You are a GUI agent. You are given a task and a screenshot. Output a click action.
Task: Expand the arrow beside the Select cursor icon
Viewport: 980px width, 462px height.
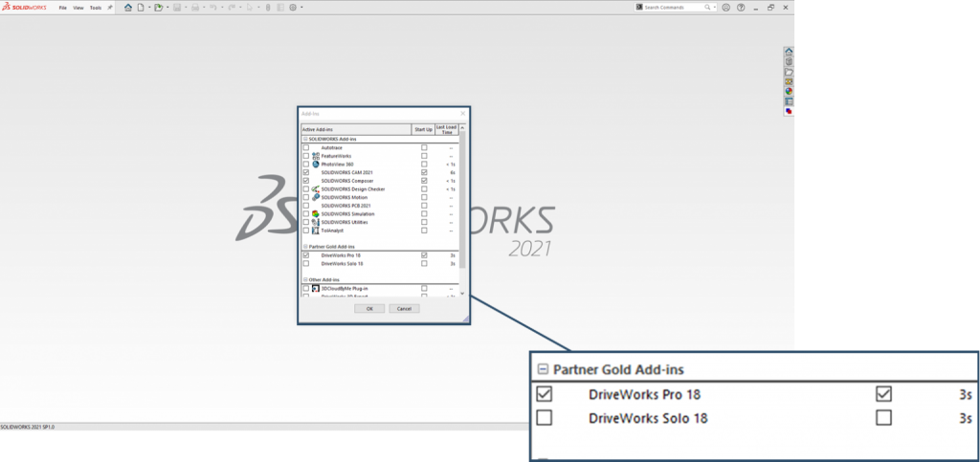click(x=258, y=8)
